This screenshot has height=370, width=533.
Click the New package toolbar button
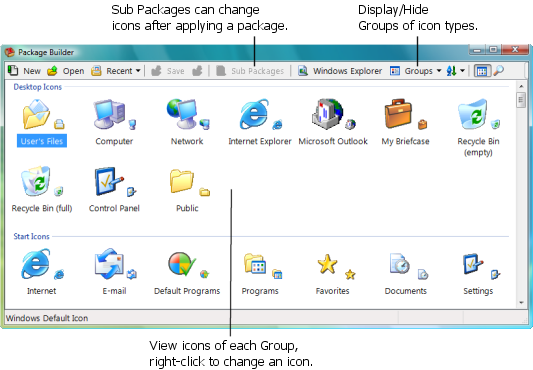pos(24,71)
